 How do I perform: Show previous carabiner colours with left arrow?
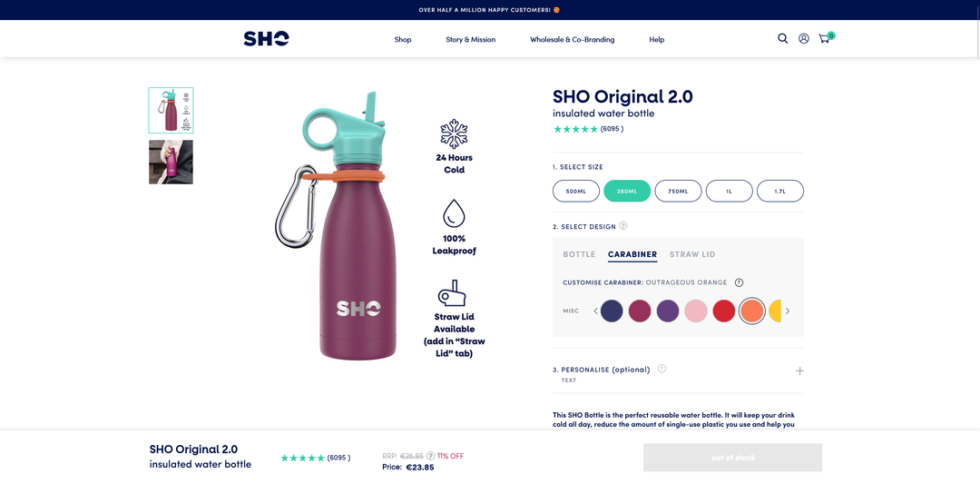(595, 311)
